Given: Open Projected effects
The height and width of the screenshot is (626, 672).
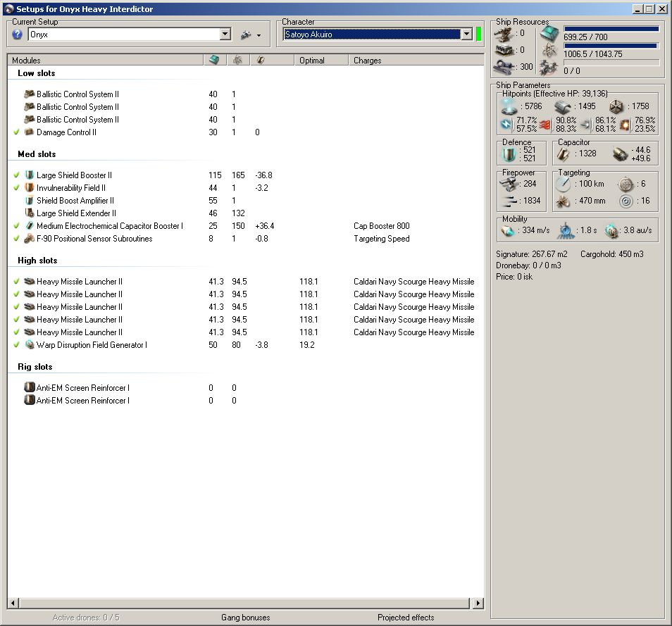Looking at the screenshot, I should (x=406, y=618).
